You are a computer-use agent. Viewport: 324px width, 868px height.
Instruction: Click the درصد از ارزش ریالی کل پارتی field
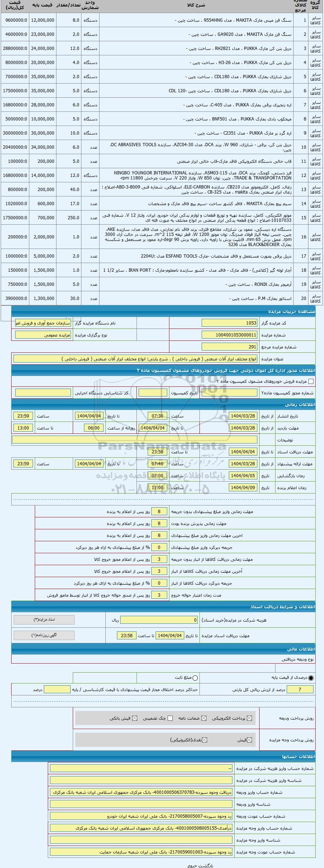(300, 689)
